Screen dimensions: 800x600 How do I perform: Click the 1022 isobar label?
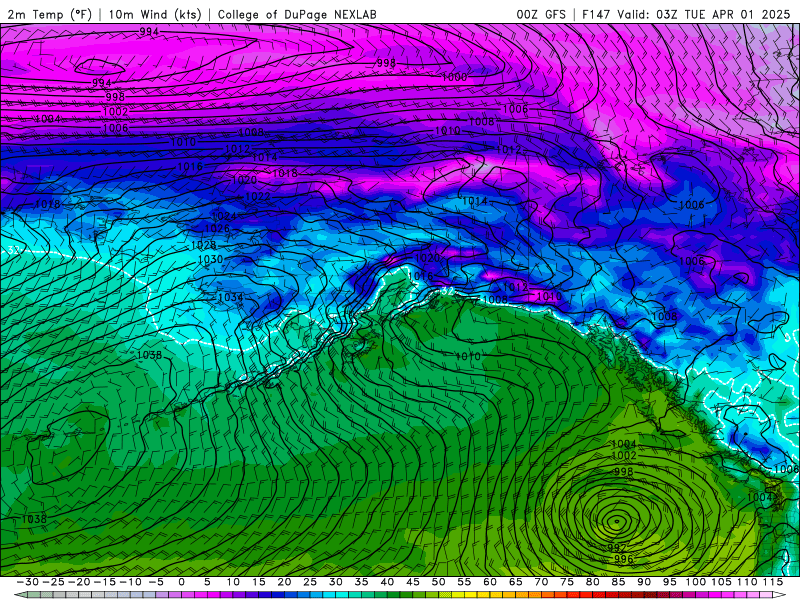pos(257,196)
